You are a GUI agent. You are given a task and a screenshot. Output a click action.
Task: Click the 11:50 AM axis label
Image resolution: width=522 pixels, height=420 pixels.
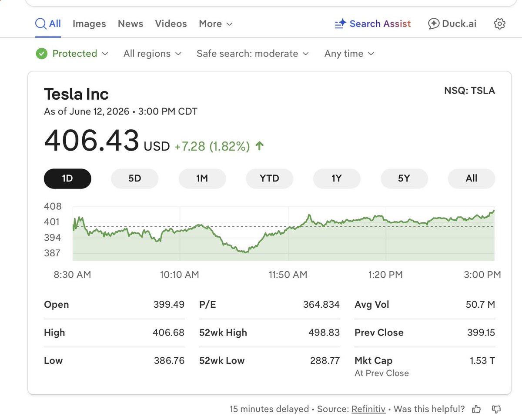click(288, 275)
